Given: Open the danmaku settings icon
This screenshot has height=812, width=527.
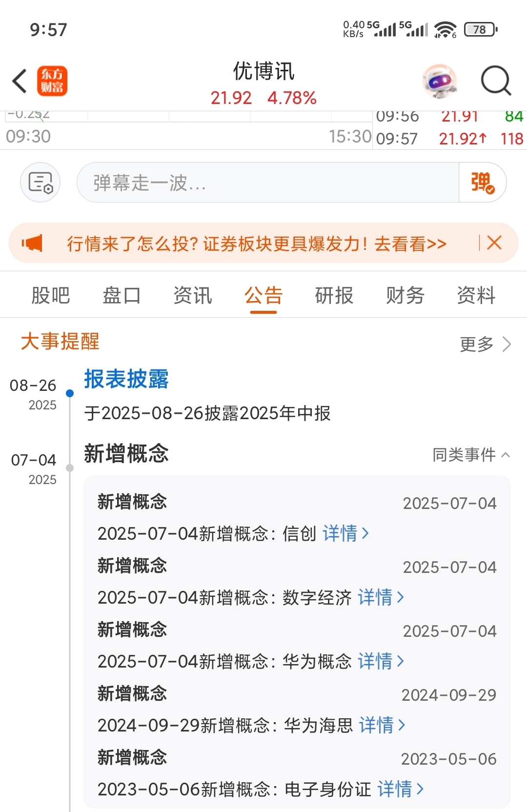Looking at the screenshot, I should point(41,183).
